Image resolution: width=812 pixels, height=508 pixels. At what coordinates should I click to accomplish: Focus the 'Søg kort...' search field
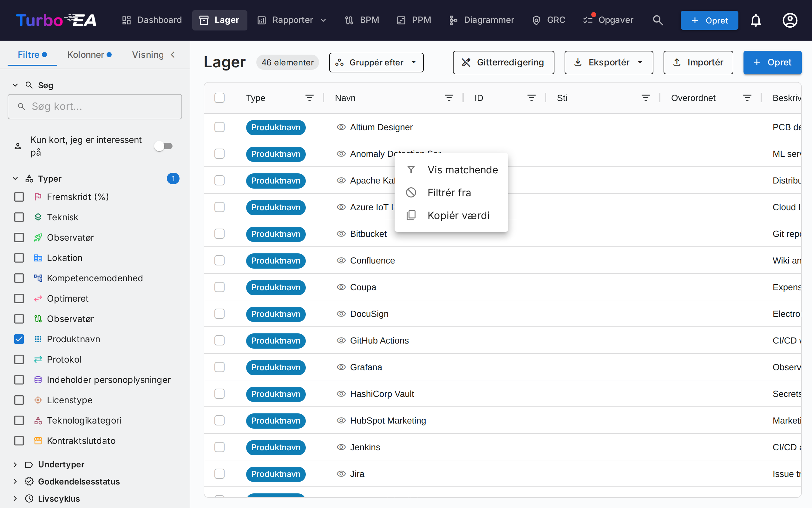[95, 106]
